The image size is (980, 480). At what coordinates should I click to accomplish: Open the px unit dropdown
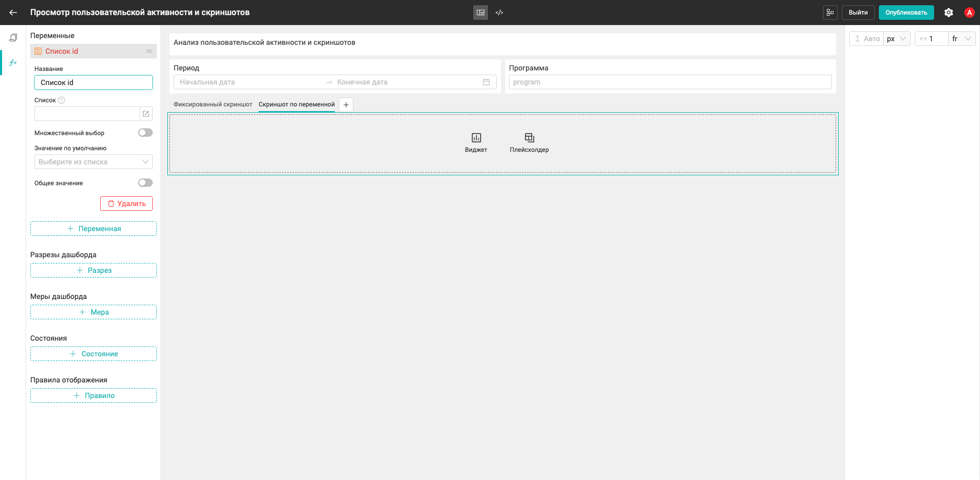click(x=897, y=39)
